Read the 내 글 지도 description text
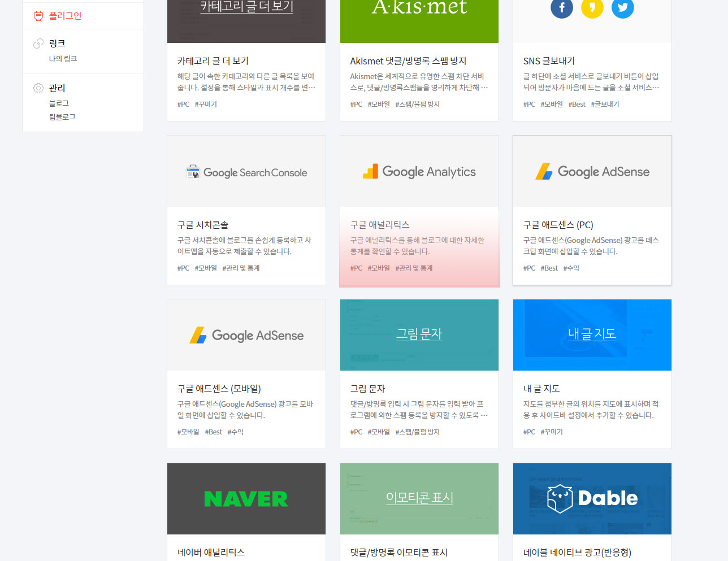The width and height of the screenshot is (728, 561). 591,410
